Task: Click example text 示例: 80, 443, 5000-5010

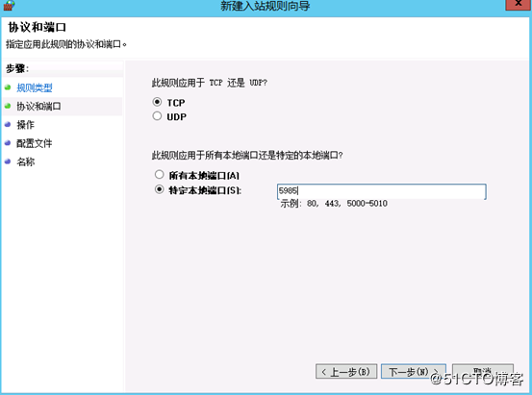Action: (x=334, y=204)
